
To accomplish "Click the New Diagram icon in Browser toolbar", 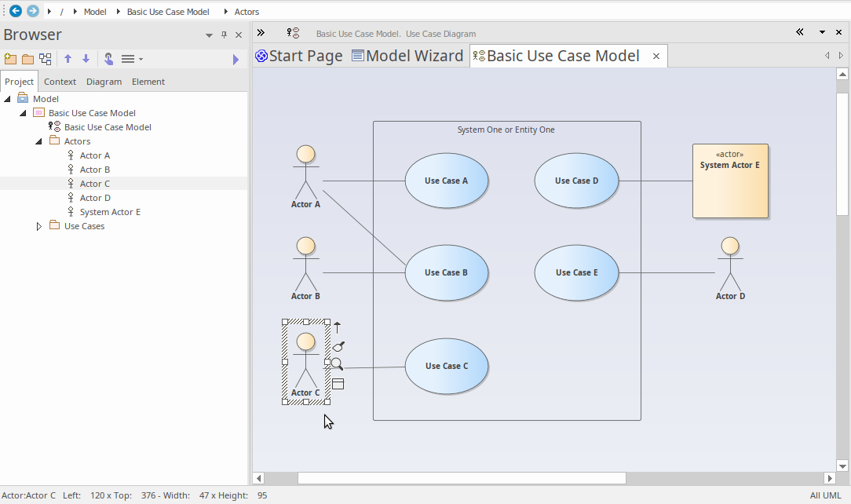I will point(46,59).
